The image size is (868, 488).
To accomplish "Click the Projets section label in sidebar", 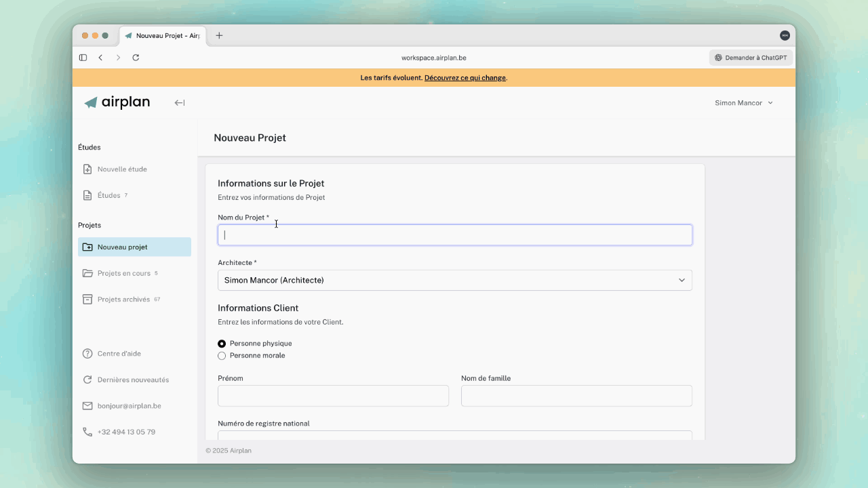I will [x=90, y=225].
